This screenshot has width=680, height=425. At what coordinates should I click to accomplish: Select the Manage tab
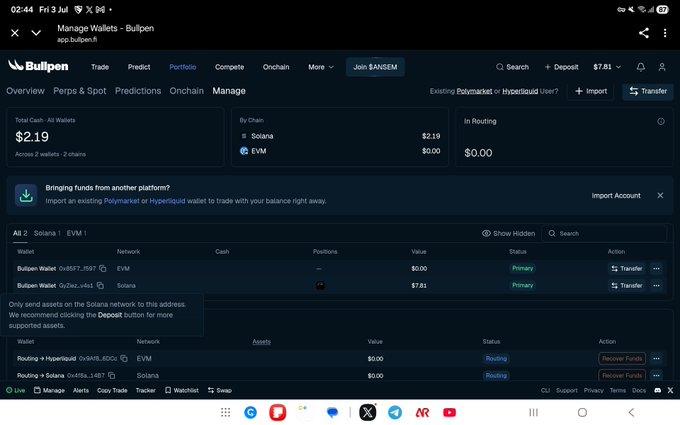click(229, 91)
